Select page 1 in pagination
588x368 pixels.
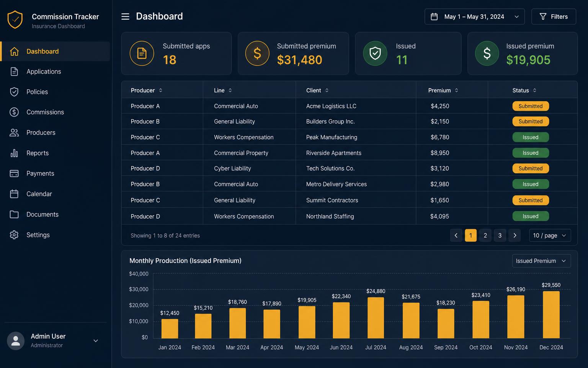tap(470, 235)
